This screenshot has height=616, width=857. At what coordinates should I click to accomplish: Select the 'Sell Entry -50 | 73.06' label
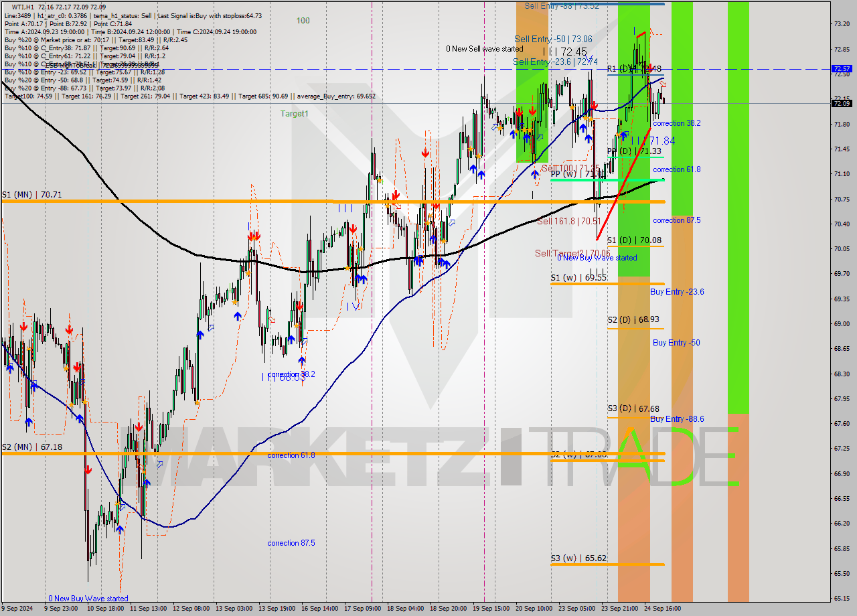tap(553, 40)
